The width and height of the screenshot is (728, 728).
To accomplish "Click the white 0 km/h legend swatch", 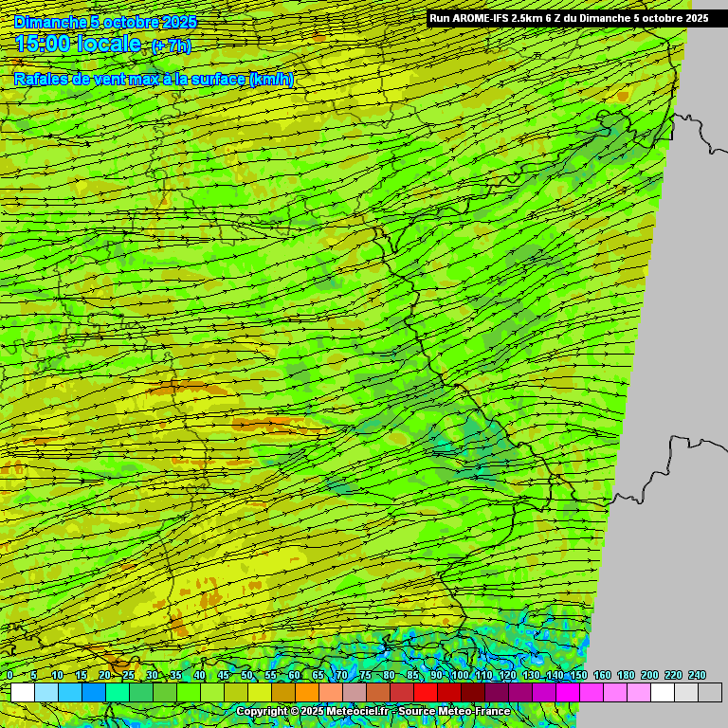I will pyautogui.click(x=23, y=693).
